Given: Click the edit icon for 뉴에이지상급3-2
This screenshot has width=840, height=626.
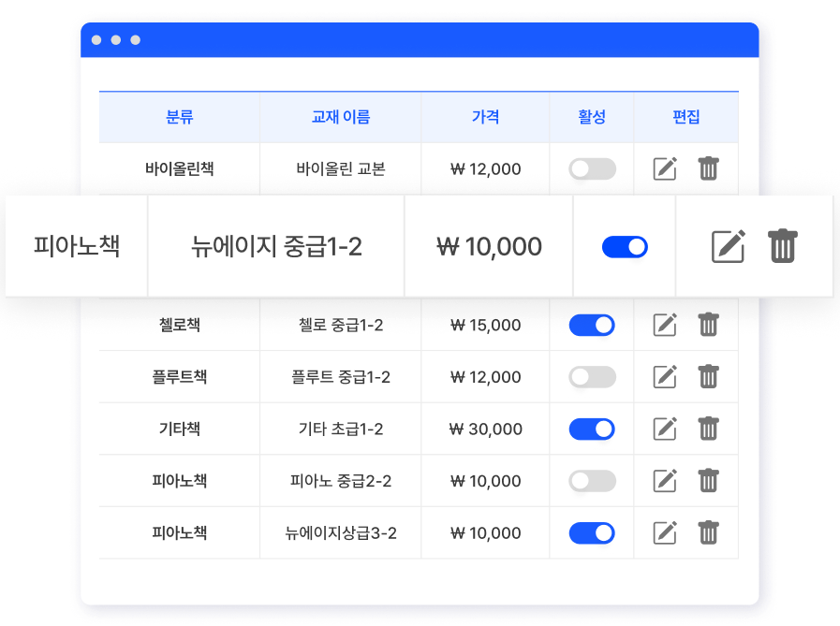Looking at the screenshot, I should tap(665, 532).
